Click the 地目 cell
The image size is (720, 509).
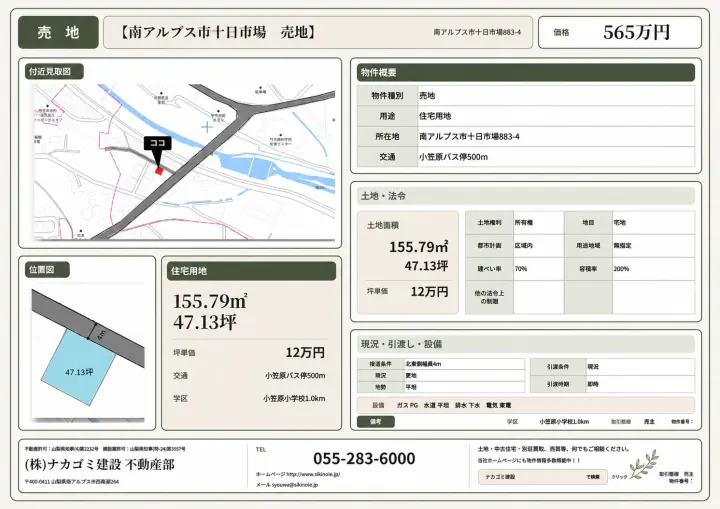(x=588, y=222)
